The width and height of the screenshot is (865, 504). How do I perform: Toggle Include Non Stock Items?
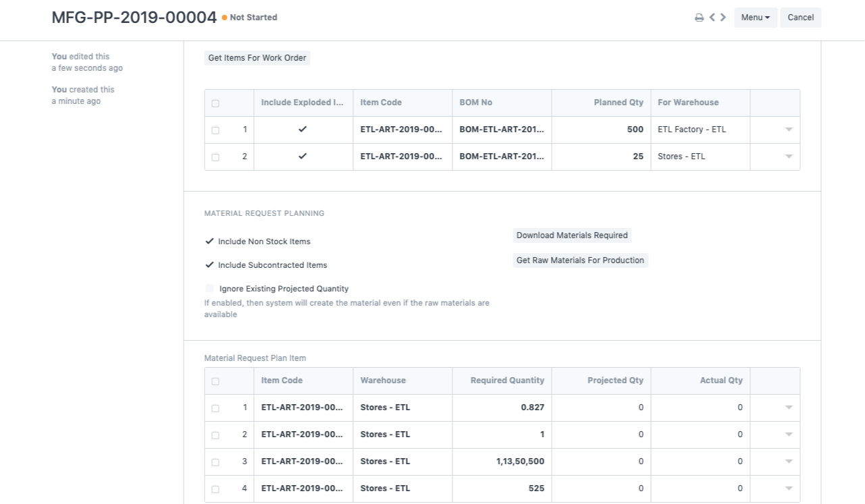209,241
